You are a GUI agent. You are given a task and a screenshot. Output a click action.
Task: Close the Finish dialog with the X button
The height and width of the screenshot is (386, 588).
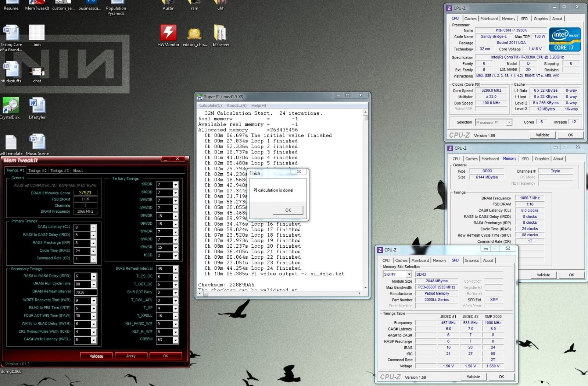tap(299, 172)
